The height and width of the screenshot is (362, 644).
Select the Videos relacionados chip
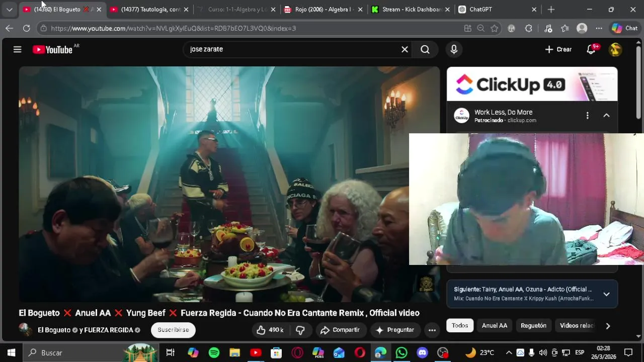pos(577,326)
